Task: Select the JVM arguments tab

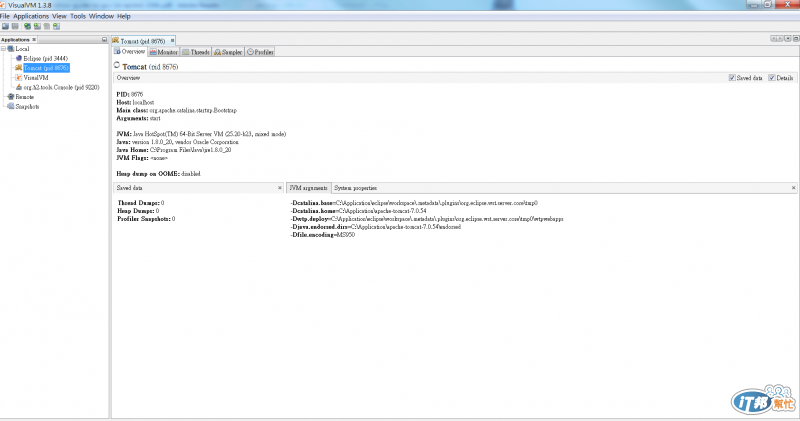Action: pos(308,188)
